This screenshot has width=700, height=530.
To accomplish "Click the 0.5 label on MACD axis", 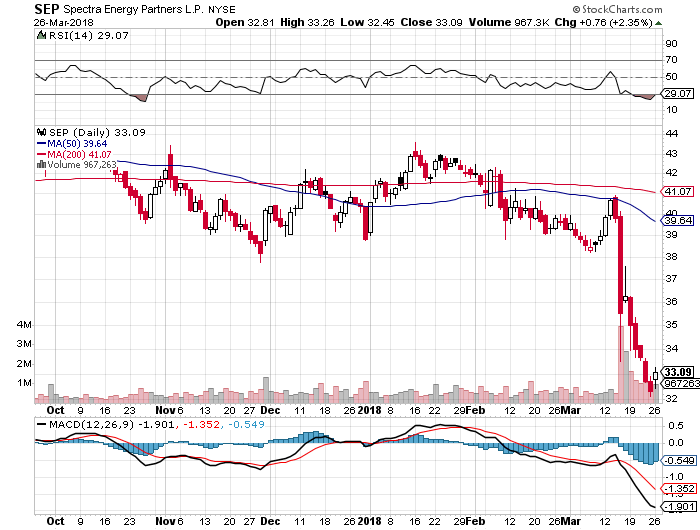I will tap(675, 426).
